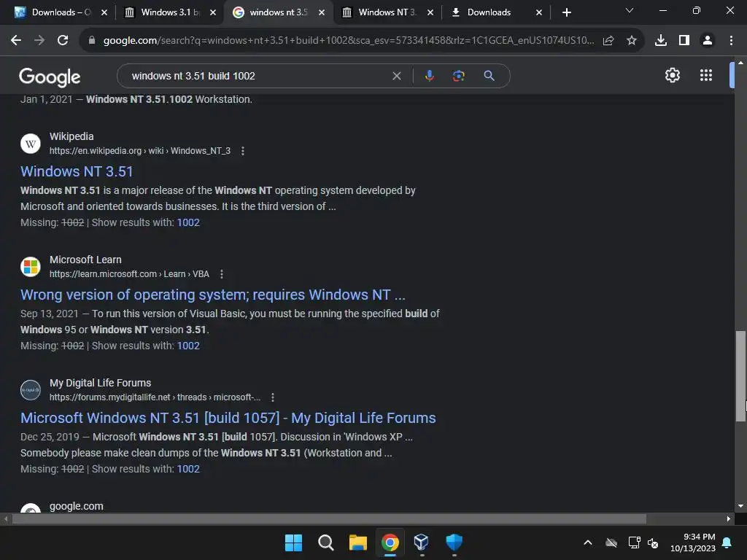The height and width of the screenshot is (560, 747).
Task: Open the blue shield taskbar app
Action: [x=454, y=542]
